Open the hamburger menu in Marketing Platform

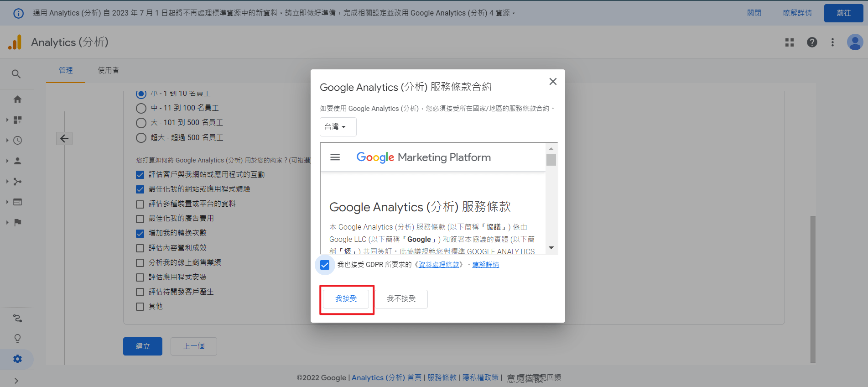click(335, 157)
